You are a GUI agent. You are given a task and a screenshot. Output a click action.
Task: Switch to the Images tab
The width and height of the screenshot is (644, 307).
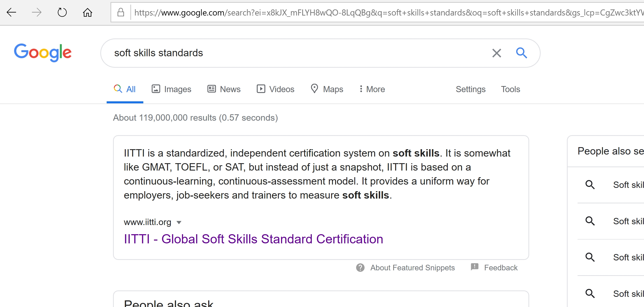click(x=171, y=89)
